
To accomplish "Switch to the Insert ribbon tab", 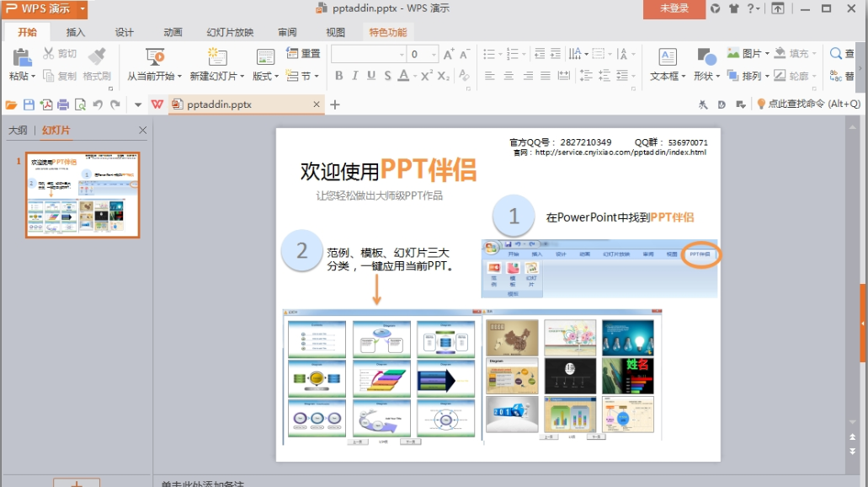I will click(x=74, y=32).
